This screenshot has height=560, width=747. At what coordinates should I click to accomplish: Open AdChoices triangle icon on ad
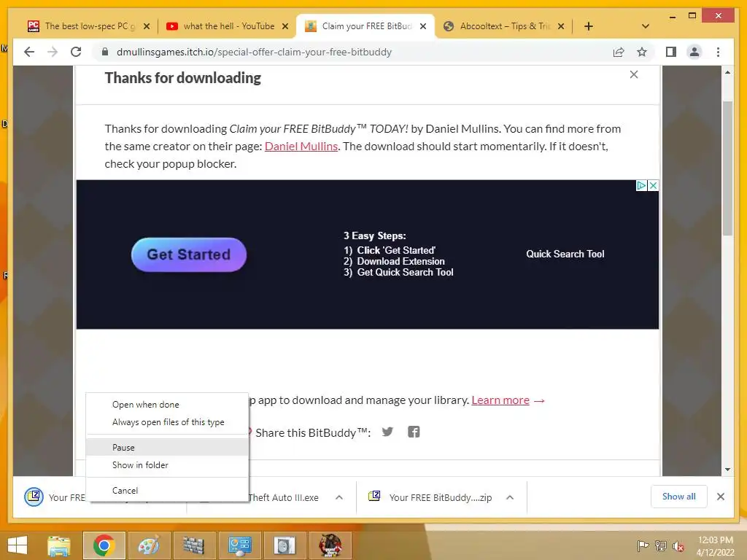point(641,185)
